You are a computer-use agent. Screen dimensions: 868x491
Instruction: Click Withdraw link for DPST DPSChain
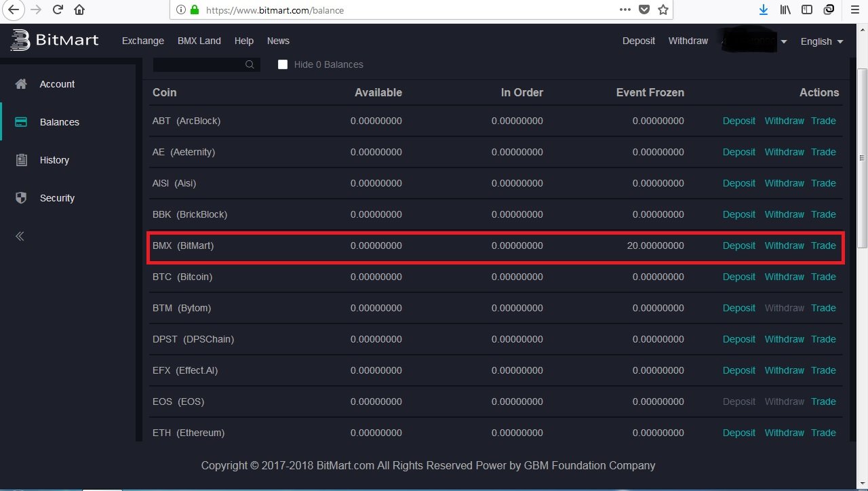[785, 339]
